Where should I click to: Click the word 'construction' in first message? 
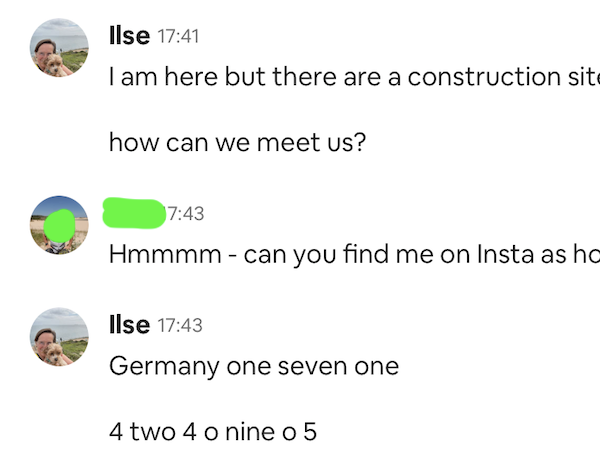484,77
